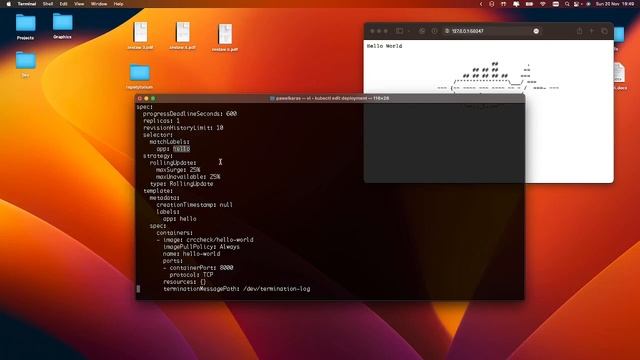640x360 pixels.
Task: Click the terminationMessagePath line
Action: (x=237, y=289)
